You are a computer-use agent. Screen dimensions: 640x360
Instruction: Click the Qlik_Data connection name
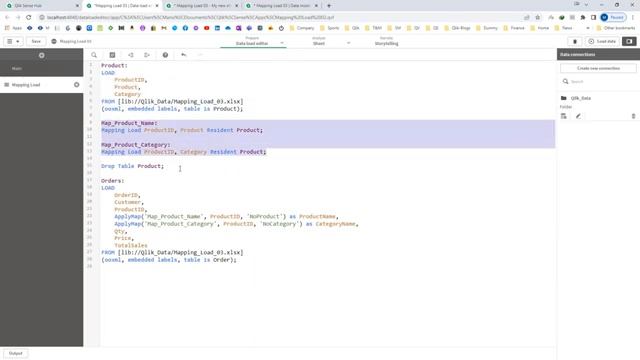pyautogui.click(x=581, y=98)
